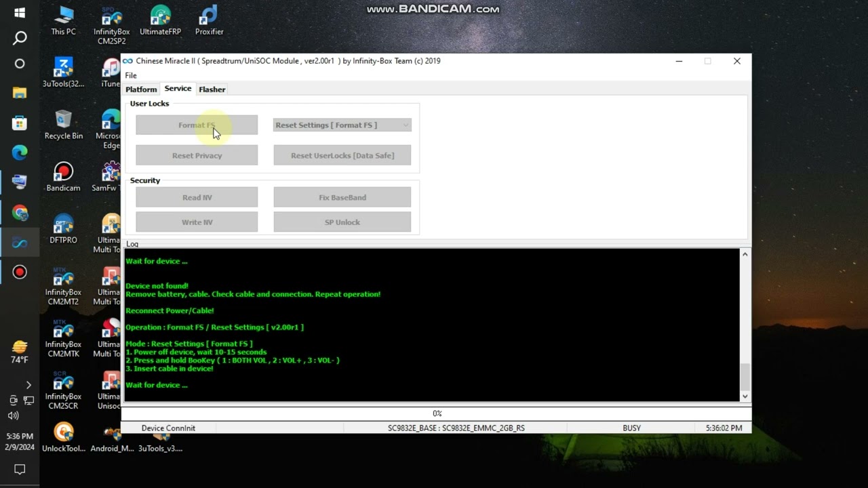
Task: Switch to the Platform tab
Action: 141,89
